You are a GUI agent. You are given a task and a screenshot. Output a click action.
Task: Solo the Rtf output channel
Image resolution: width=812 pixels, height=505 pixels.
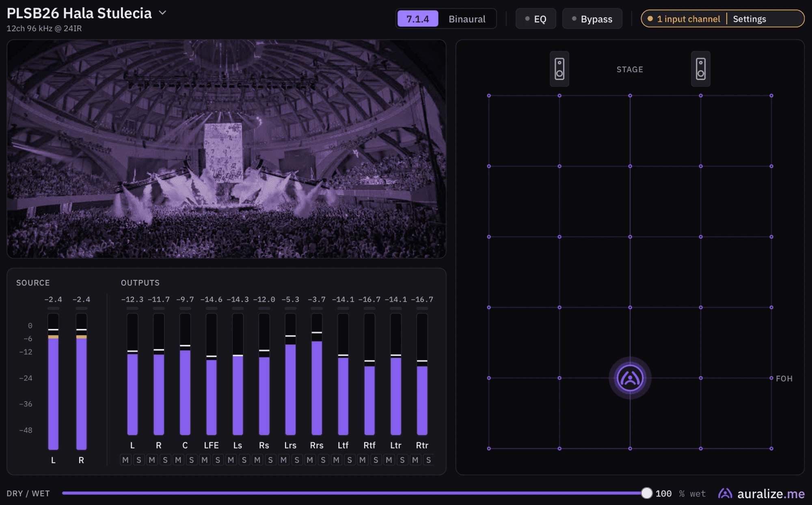(x=376, y=460)
